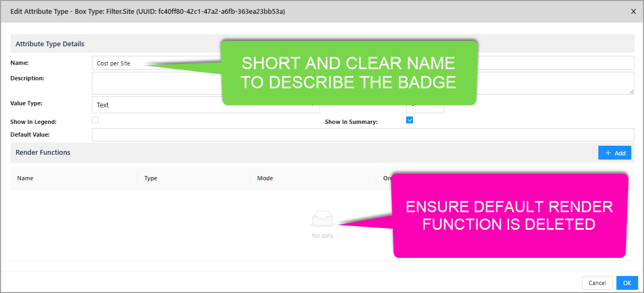Click the green 'Short and clear name' callout
Screen dimensions: 644x293
(x=349, y=73)
